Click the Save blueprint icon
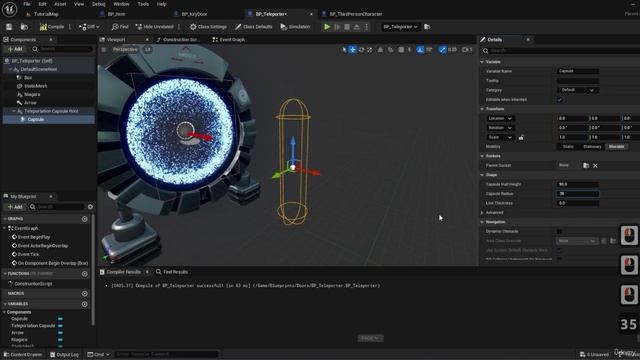This screenshot has width=640, height=360. tap(9, 27)
